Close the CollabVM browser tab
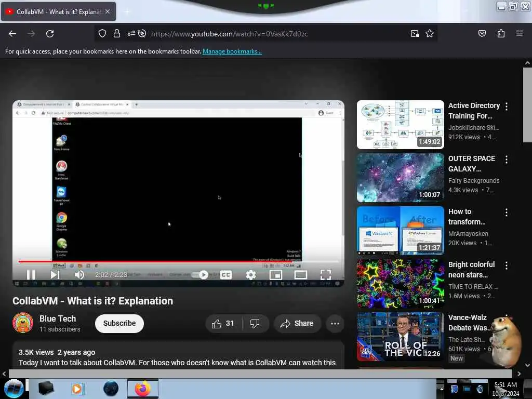 click(x=108, y=11)
